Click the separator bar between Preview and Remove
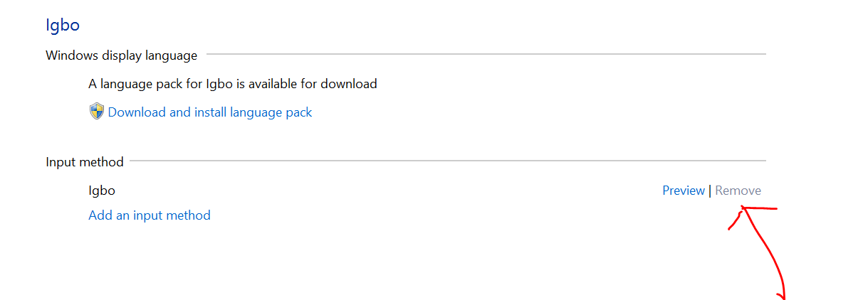Image resolution: width=868 pixels, height=300 pixels. [x=710, y=191]
